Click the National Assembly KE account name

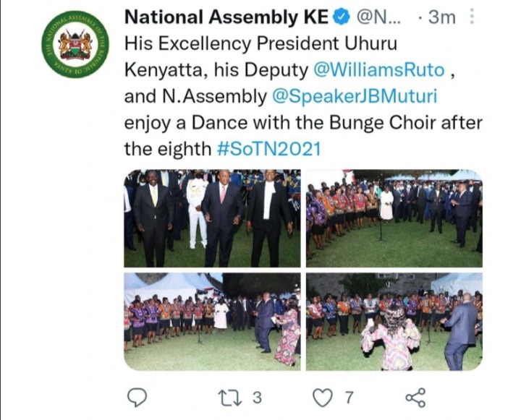tap(226, 17)
